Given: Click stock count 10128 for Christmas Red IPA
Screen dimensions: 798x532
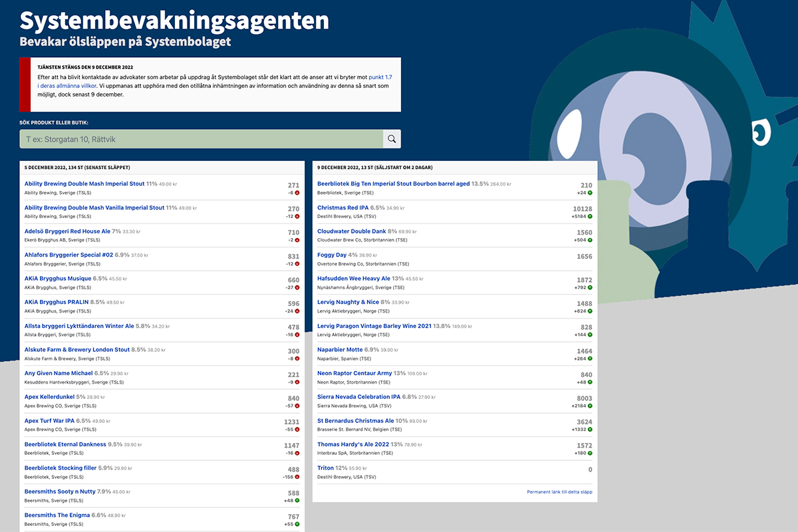Looking at the screenshot, I should click(581, 209).
